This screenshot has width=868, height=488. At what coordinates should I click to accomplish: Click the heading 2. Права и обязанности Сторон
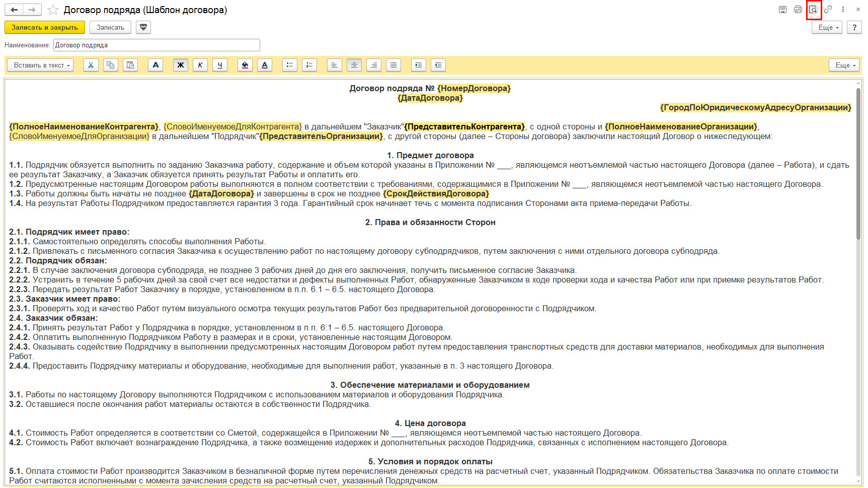(430, 222)
